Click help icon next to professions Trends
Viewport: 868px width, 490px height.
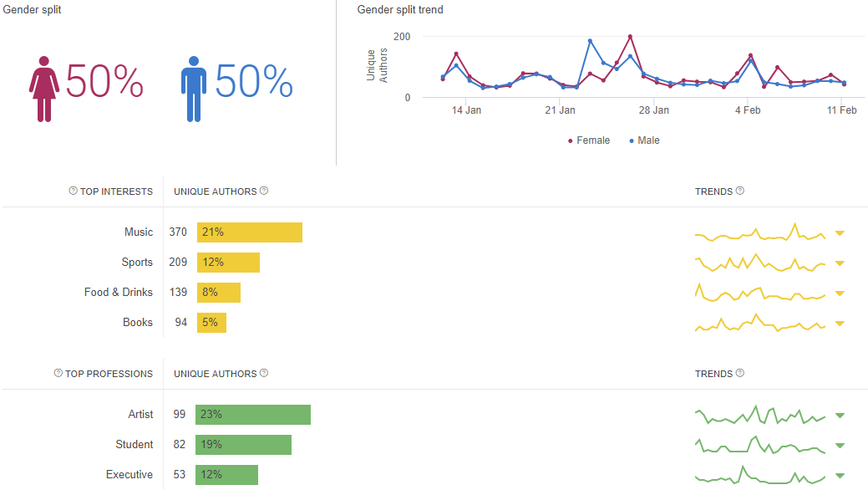[x=740, y=373]
